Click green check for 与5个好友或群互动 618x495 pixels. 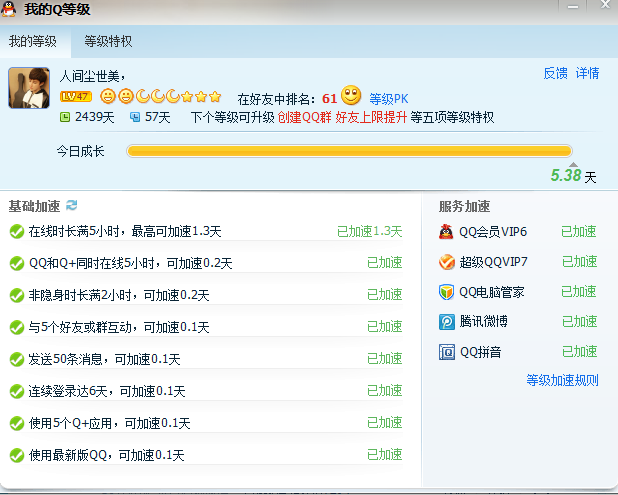point(17,327)
